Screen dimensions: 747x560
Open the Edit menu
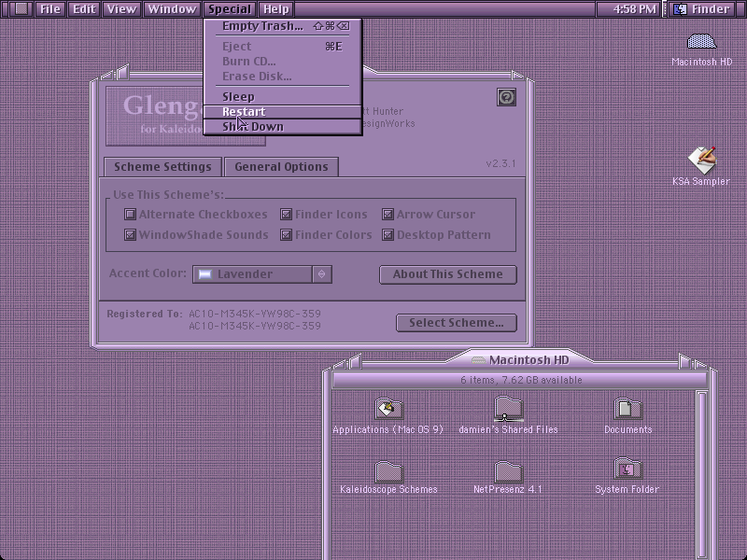pos(84,9)
